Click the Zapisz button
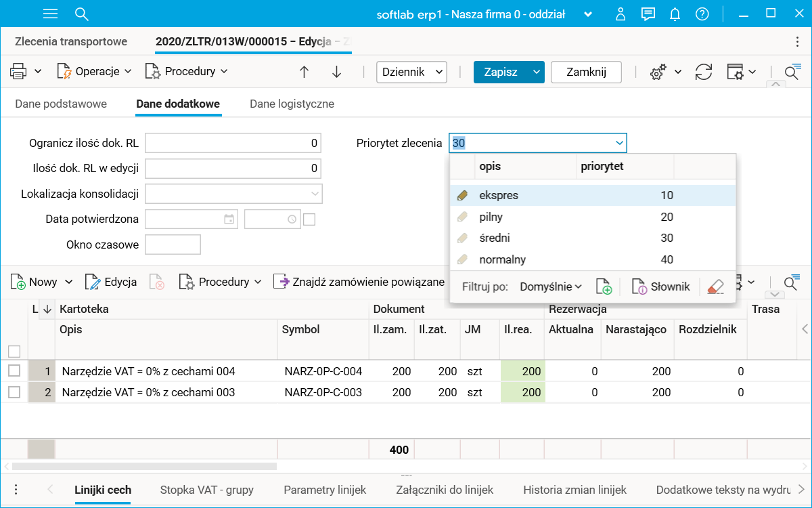Image resolution: width=812 pixels, height=508 pixels. [x=501, y=72]
